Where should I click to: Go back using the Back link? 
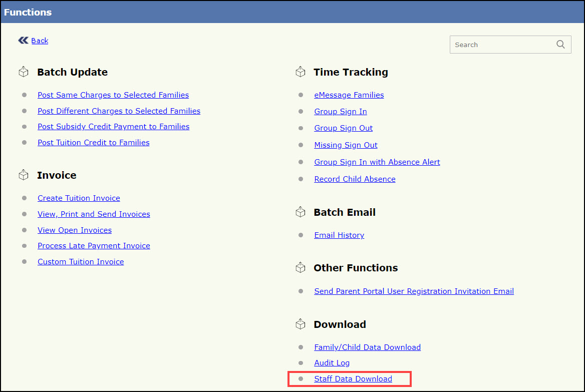tap(40, 41)
